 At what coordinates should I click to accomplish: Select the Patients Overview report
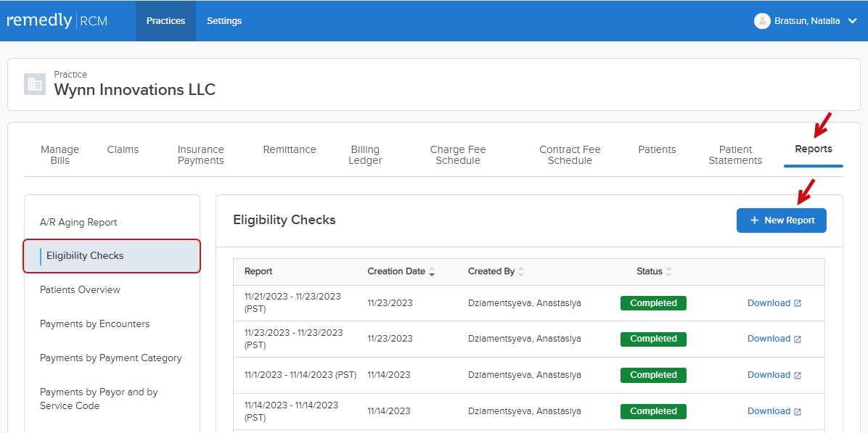(x=81, y=290)
